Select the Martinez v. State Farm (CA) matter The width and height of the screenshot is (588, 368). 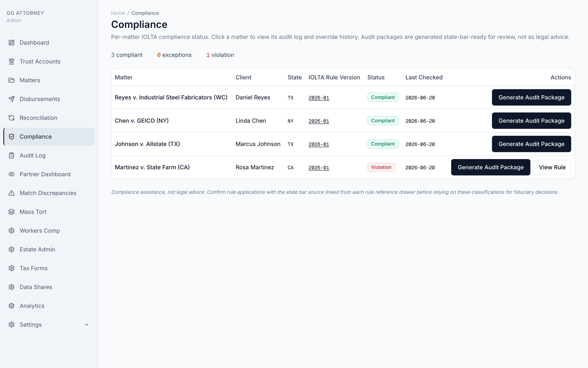[152, 167]
